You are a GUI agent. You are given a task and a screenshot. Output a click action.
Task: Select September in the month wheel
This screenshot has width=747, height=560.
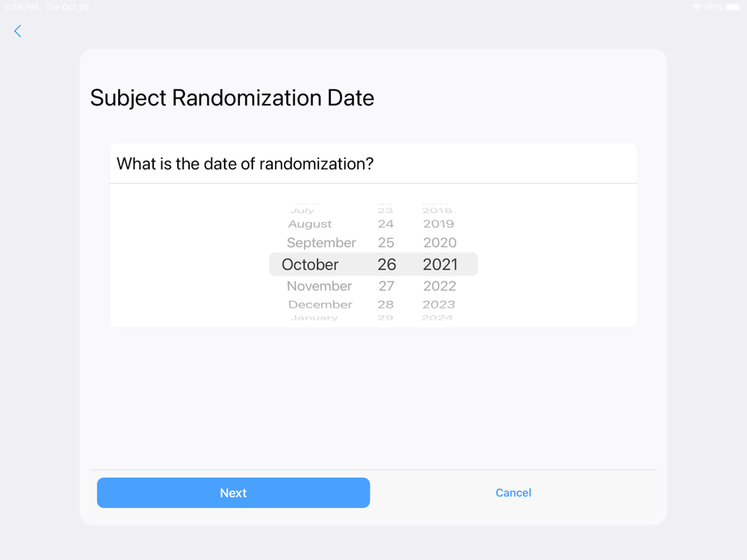(x=321, y=243)
